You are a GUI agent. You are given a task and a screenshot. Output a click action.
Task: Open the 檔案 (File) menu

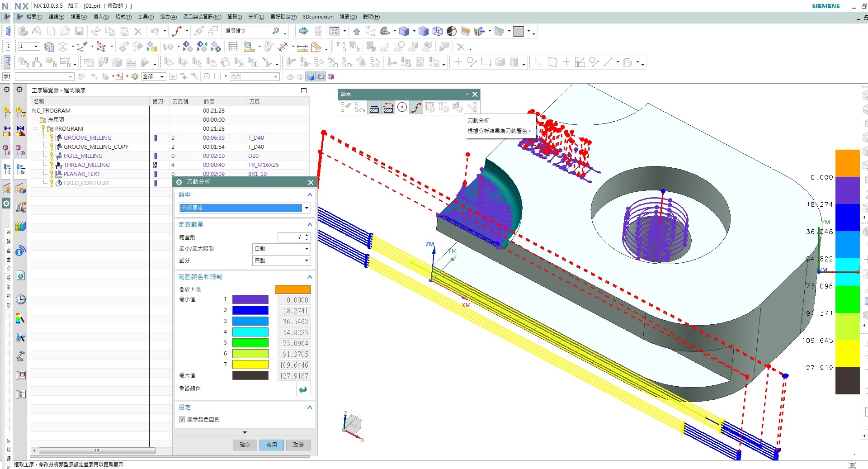pos(34,17)
